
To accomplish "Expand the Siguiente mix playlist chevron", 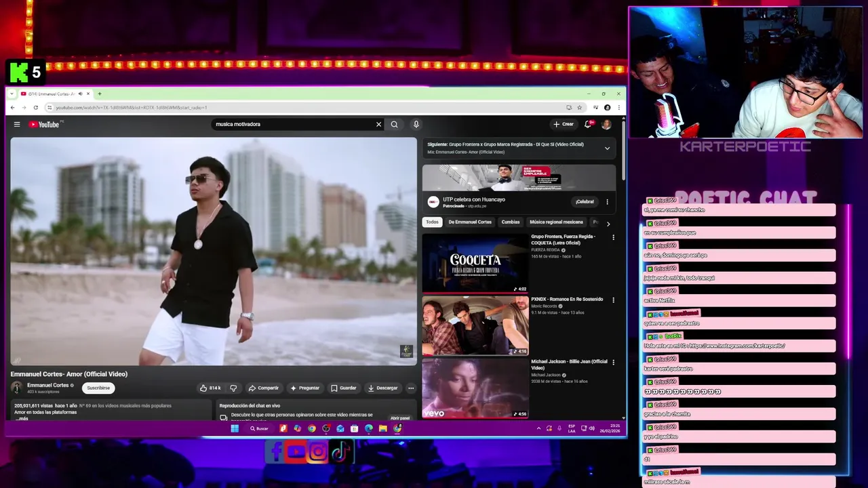I will pos(607,148).
